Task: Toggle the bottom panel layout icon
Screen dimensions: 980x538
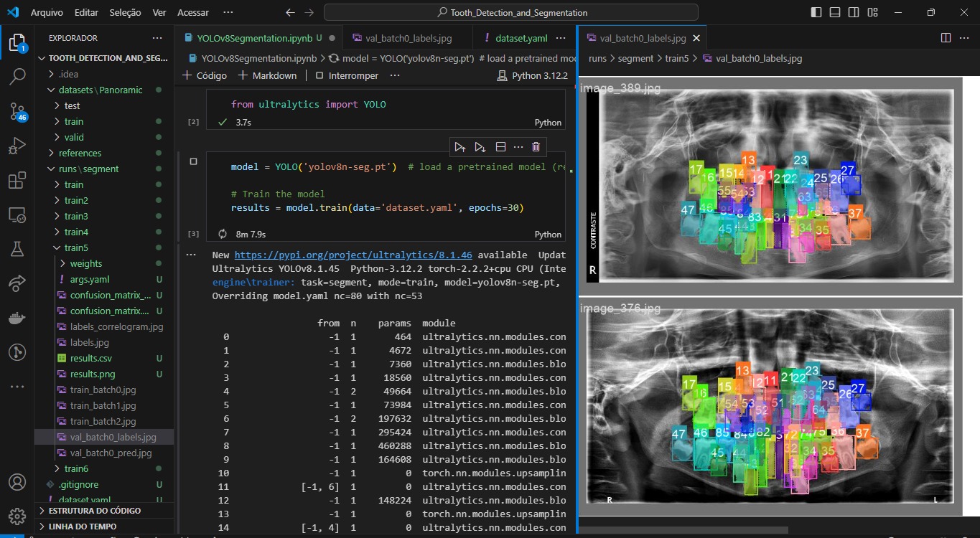Action: click(834, 12)
